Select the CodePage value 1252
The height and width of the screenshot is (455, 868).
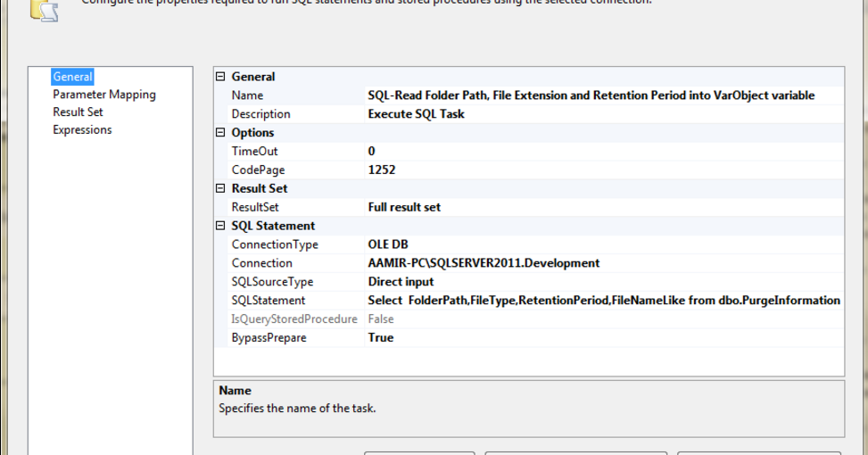pos(605,170)
